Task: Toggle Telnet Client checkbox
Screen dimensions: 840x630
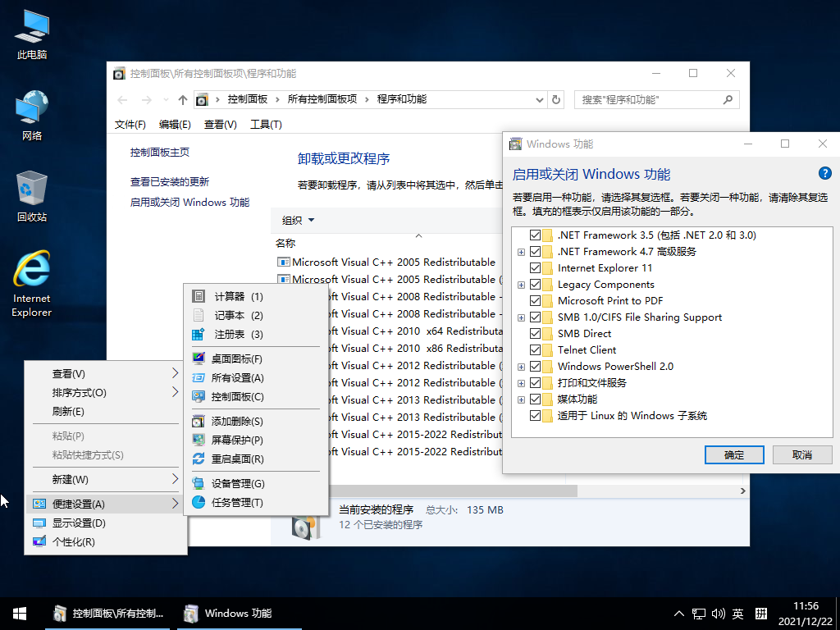Action: coord(535,349)
